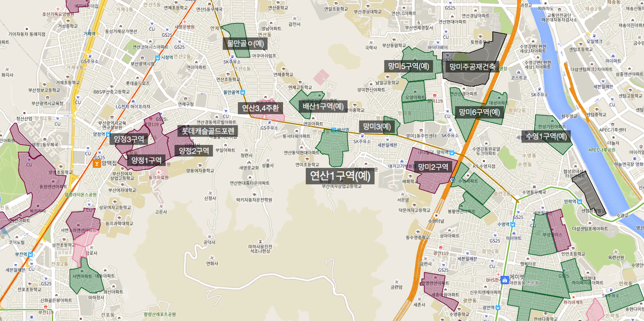Click the 좌수영교 bridge label
644x321 pixels.
569,115
